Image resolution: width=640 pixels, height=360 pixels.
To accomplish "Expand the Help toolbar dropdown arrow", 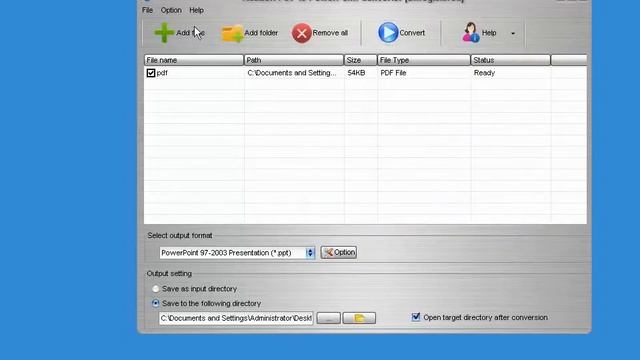I will point(513,33).
